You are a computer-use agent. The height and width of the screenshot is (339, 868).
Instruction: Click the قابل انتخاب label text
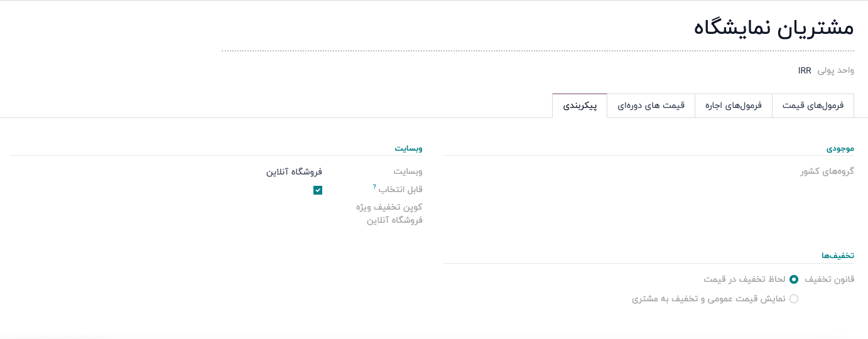[401, 190]
